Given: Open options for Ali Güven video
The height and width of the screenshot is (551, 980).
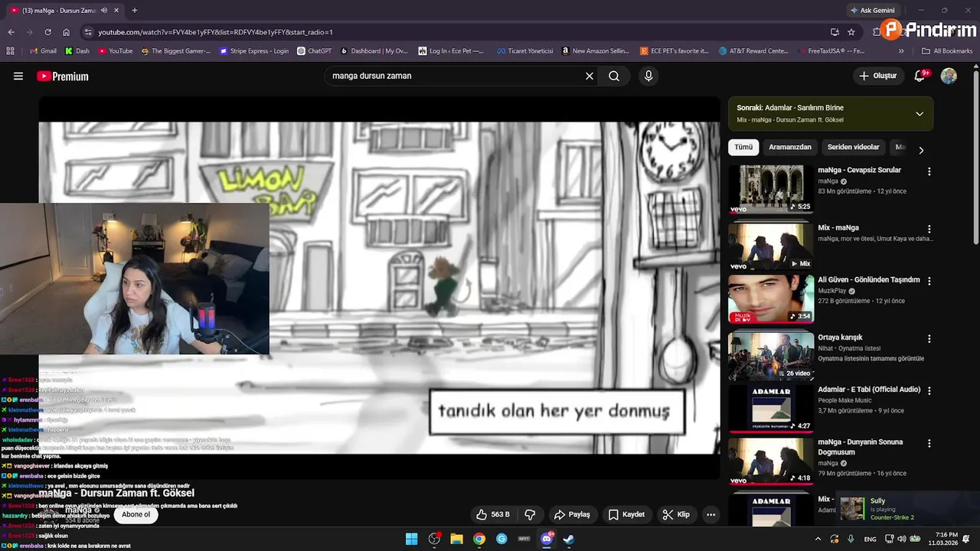Looking at the screenshot, I should click(x=929, y=281).
